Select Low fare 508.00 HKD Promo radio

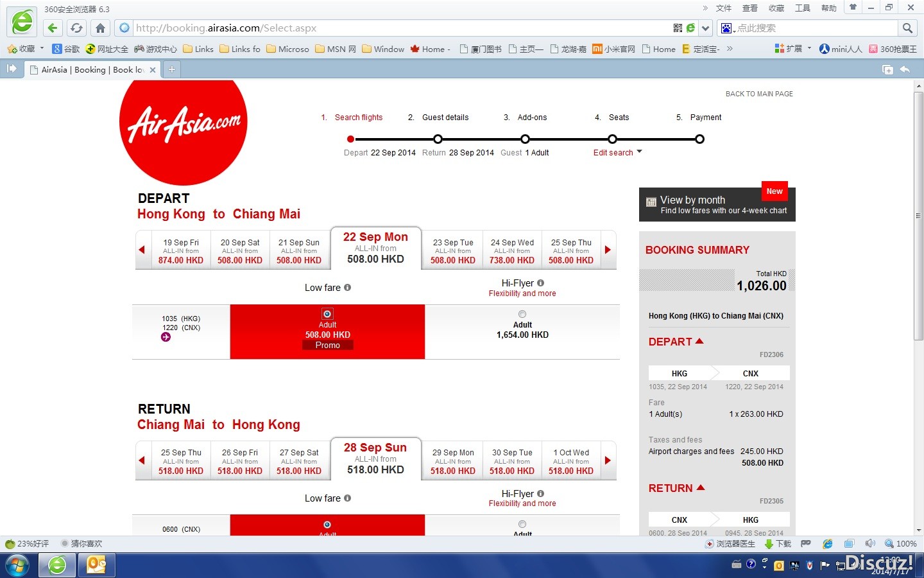coord(327,314)
